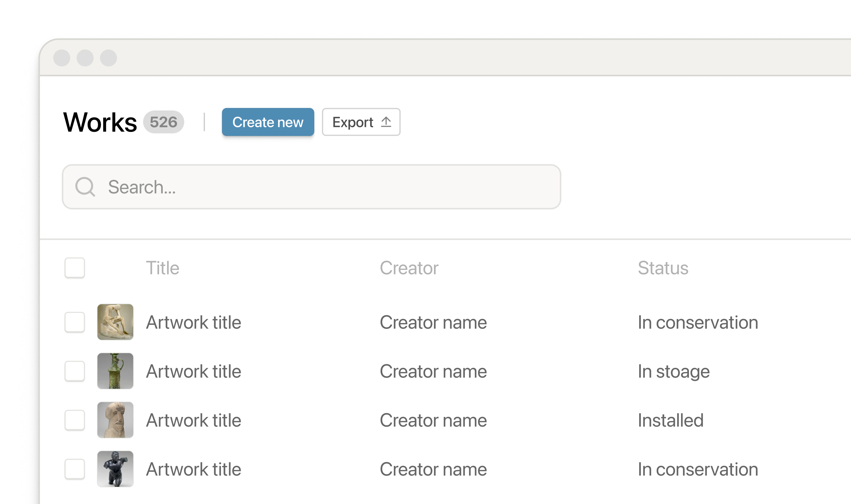Check the fourth artwork row checkbox
Viewport: 851px width, 504px height.
point(75,469)
